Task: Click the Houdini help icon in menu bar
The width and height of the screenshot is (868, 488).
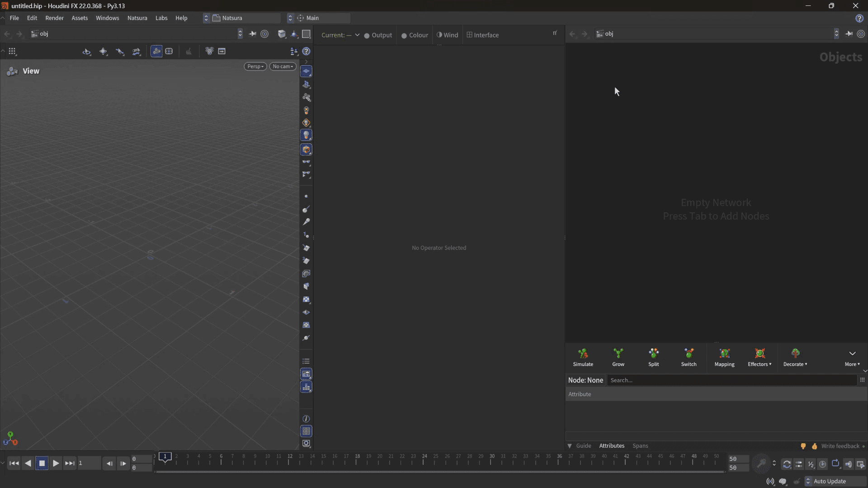Action: (859, 18)
